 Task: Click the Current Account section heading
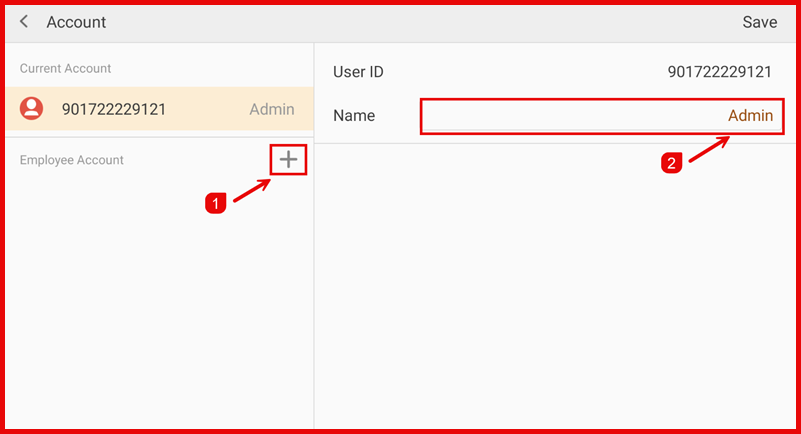tap(65, 68)
